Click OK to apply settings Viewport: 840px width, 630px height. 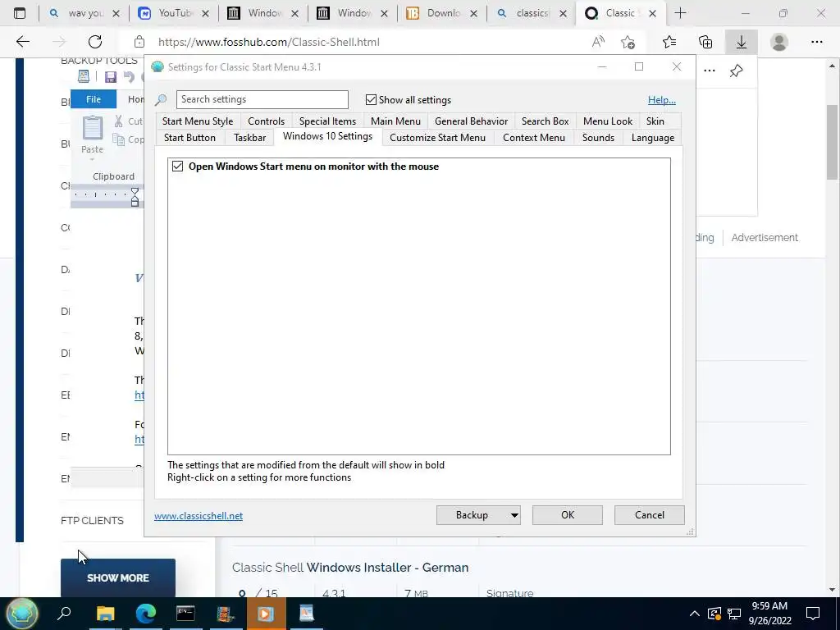point(568,515)
